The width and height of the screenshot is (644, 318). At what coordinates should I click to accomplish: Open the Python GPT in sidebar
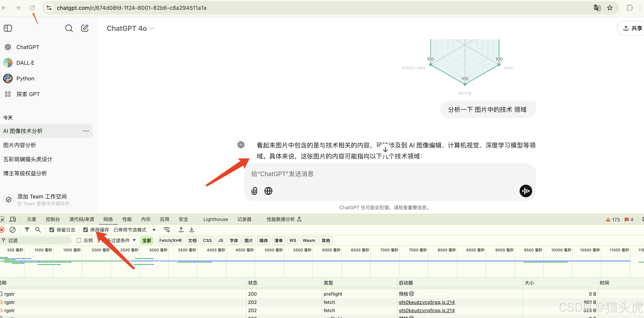[x=25, y=78]
